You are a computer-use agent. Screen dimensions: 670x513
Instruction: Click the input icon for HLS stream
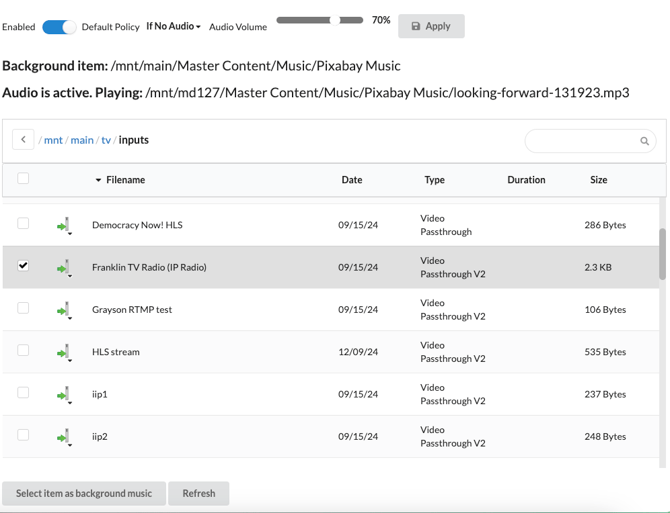(64, 352)
